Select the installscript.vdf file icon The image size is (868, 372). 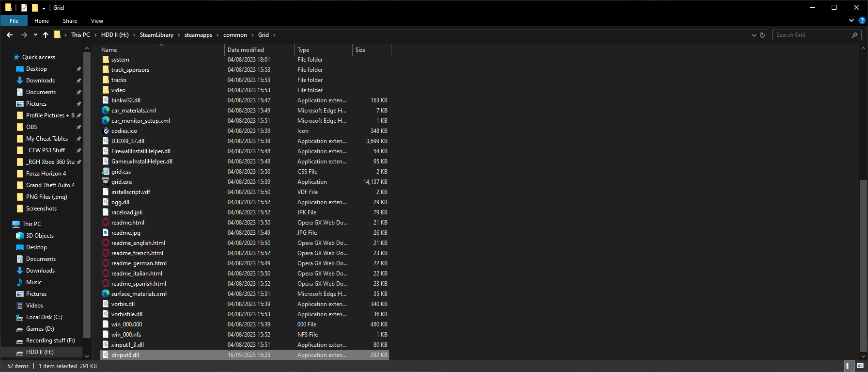tap(106, 192)
